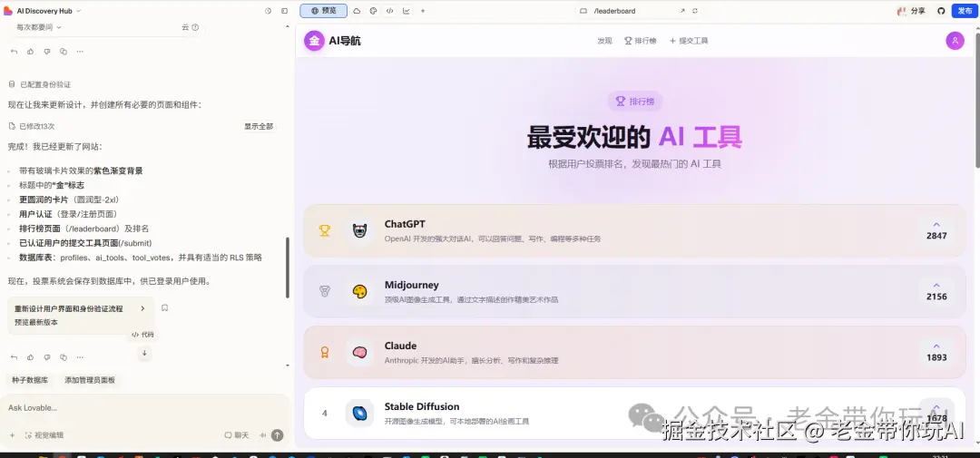Copy the upper message
The height and width of the screenshot is (458, 980).
coord(64,51)
